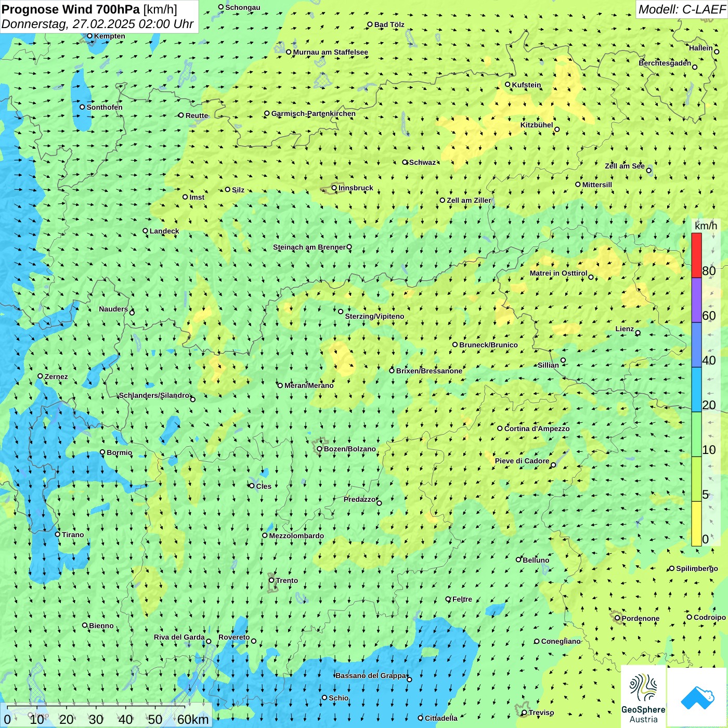Click the Conegliano label

[x=561, y=641]
